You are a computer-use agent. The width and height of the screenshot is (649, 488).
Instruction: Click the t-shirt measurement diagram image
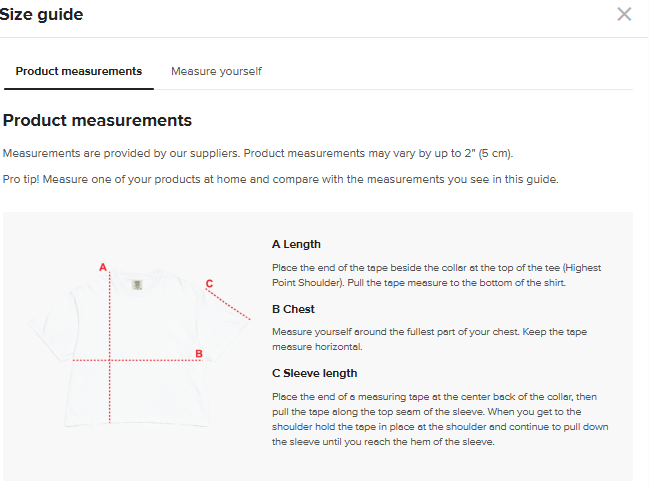[139, 340]
